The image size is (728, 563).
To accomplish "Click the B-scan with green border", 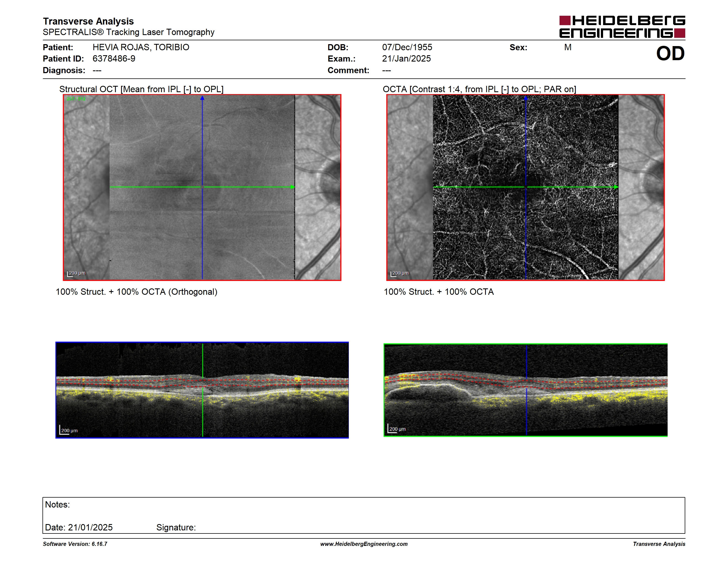I will coord(525,390).
